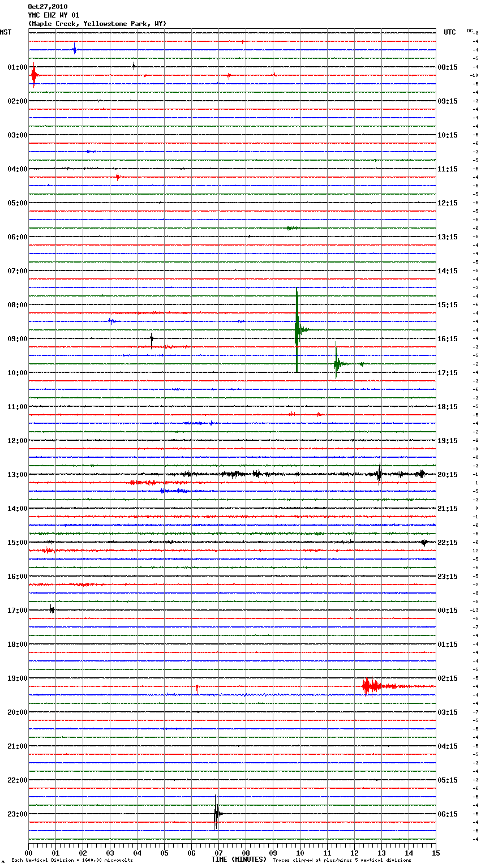Viewport: 481px width, 868px height.
Task: Click the large green clipped seismic event near minute 10
Action: coord(297,330)
